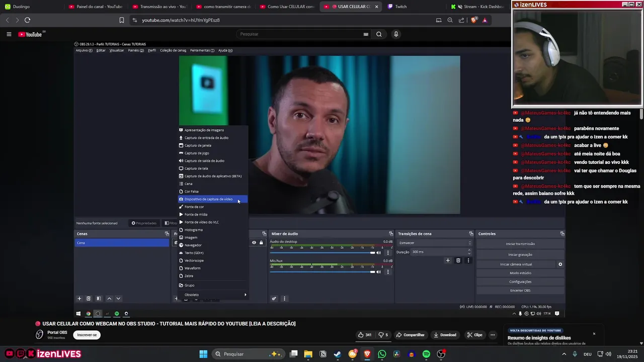Dislike the video with 5 dislikes
The image size is (644, 362).
click(x=383, y=335)
